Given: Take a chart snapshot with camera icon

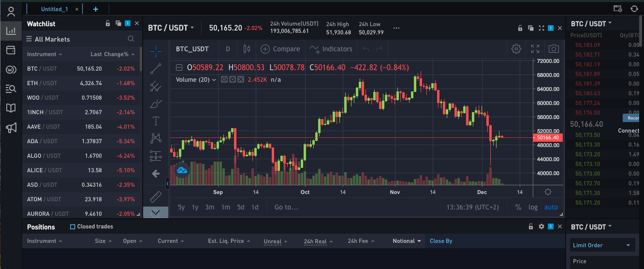Looking at the screenshot, I should [x=554, y=49].
